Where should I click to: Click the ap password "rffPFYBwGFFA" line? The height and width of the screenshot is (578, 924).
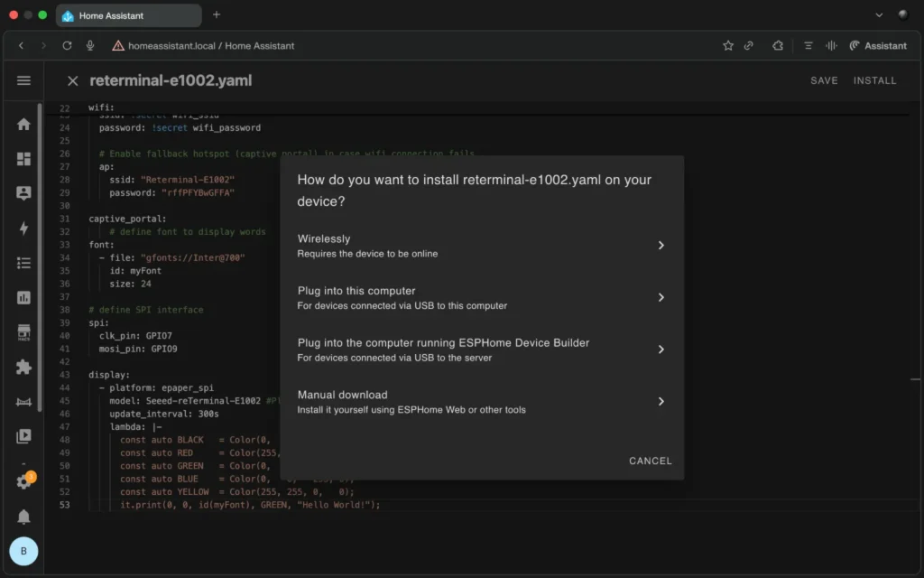tap(171, 193)
